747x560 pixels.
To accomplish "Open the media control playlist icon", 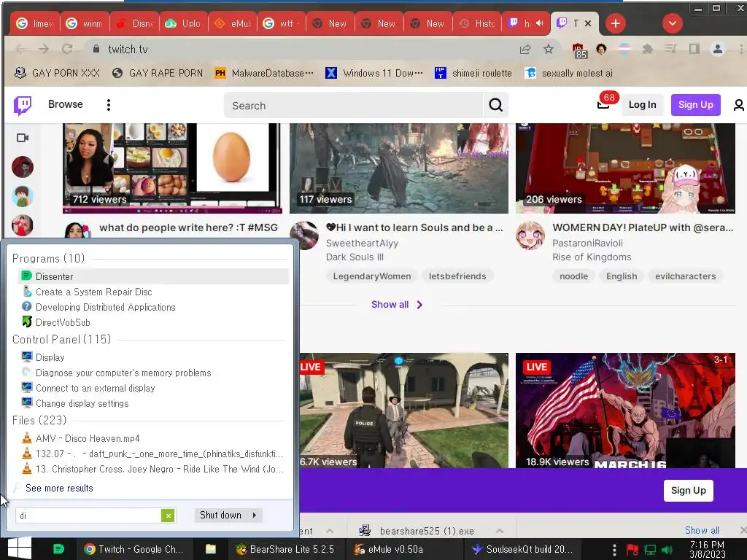I will point(671,49).
